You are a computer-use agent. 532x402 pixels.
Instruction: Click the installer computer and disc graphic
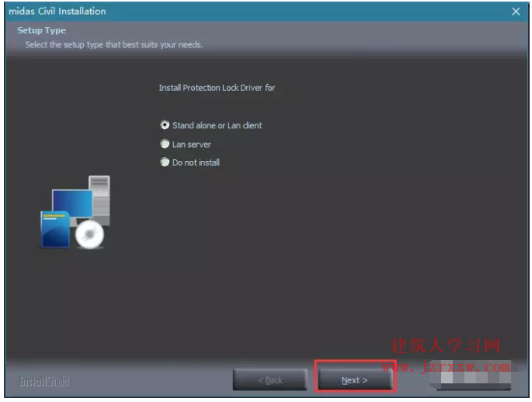[75, 212]
